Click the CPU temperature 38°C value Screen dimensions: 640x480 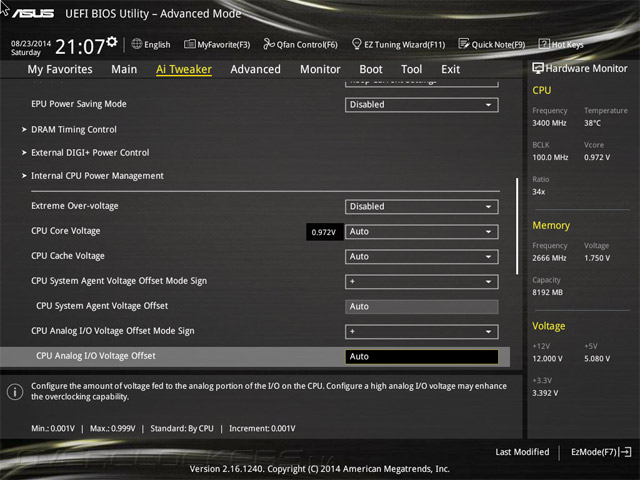pyautogui.click(x=592, y=123)
